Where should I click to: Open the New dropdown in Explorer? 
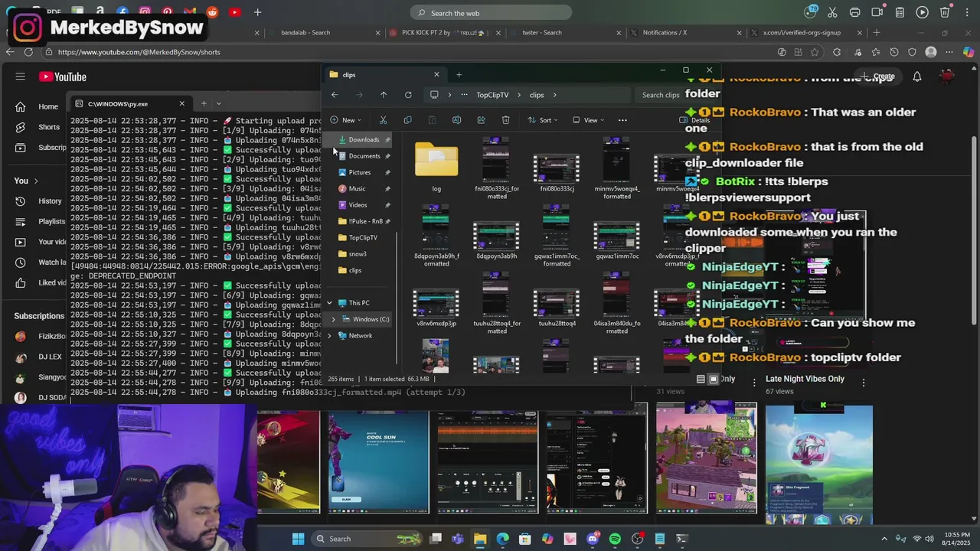(x=345, y=120)
